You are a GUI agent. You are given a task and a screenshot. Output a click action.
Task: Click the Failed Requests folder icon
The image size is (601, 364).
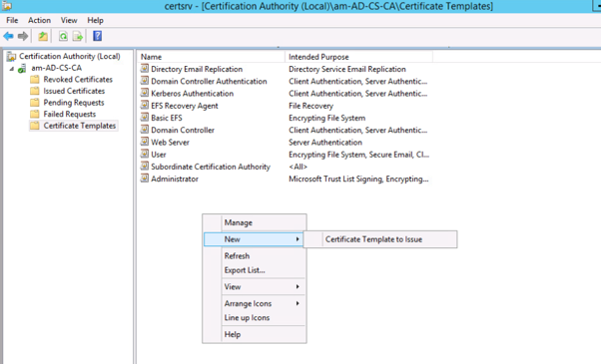pos(35,114)
